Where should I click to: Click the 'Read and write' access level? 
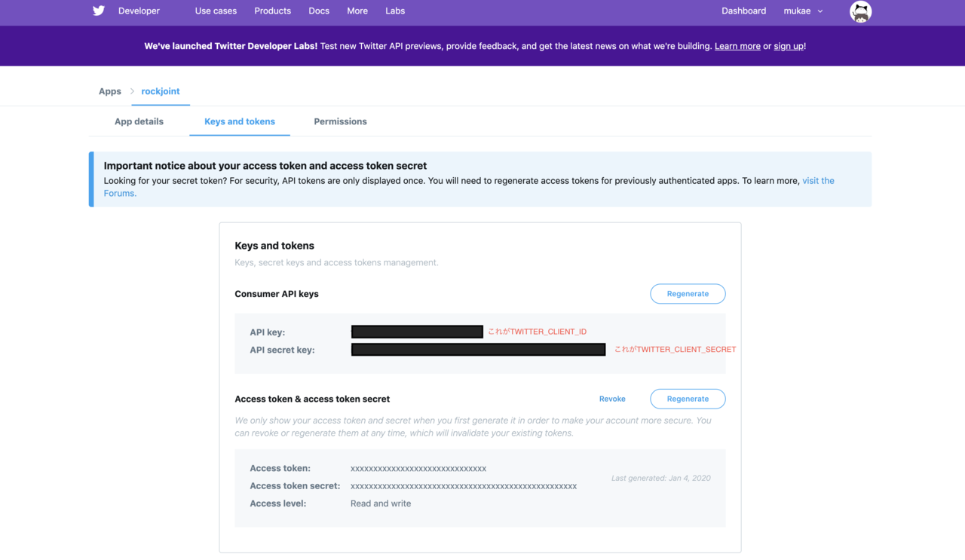(x=381, y=503)
